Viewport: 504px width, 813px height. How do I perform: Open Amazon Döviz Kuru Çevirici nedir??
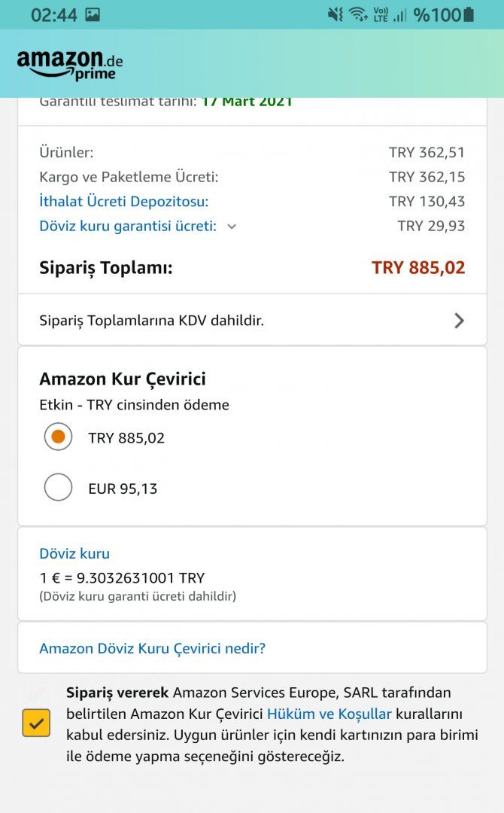[152, 648]
